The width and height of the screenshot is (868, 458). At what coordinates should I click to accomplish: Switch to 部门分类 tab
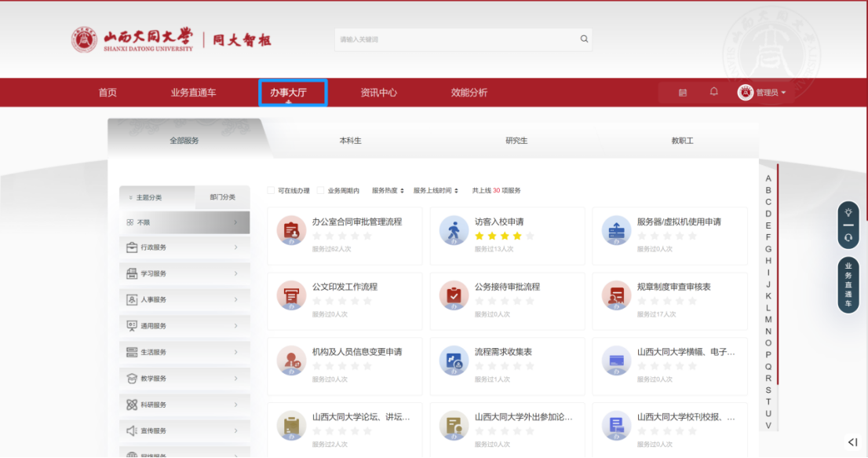(222, 197)
